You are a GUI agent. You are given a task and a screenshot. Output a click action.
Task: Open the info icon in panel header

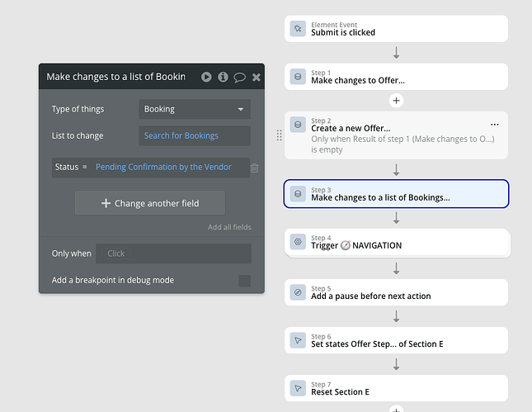coord(223,77)
